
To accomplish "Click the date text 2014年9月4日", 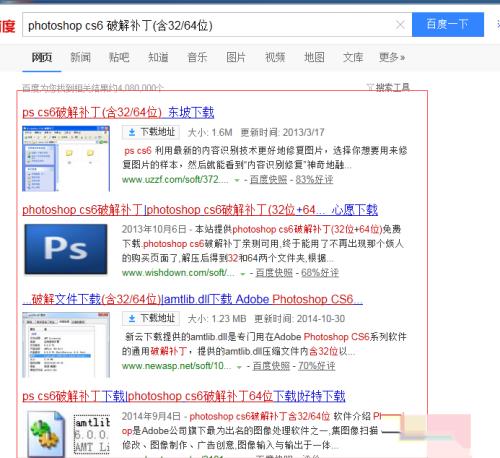I will (151, 416).
